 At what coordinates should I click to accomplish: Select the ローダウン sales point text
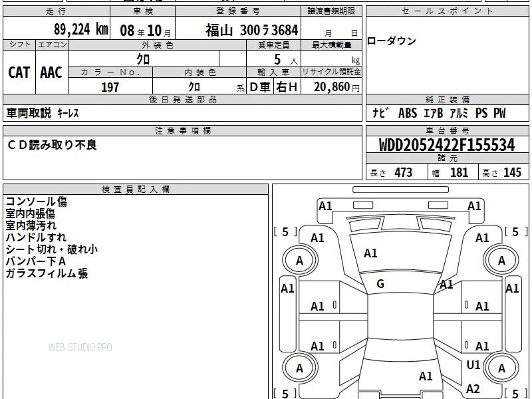point(391,41)
